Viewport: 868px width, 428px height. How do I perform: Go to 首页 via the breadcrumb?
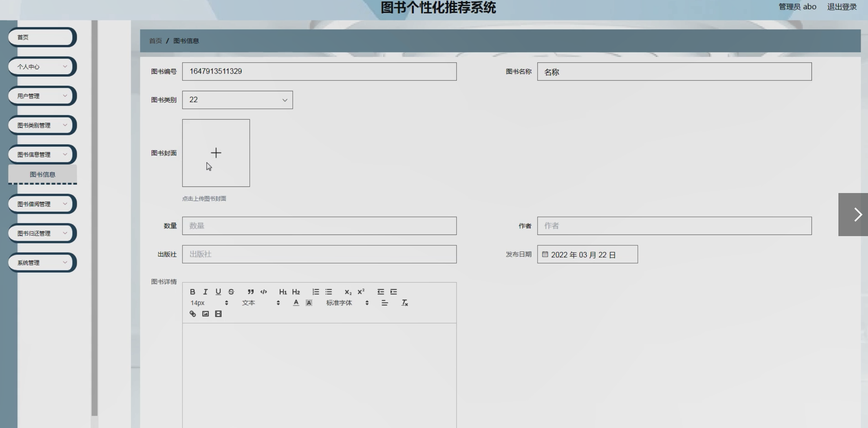pos(156,41)
